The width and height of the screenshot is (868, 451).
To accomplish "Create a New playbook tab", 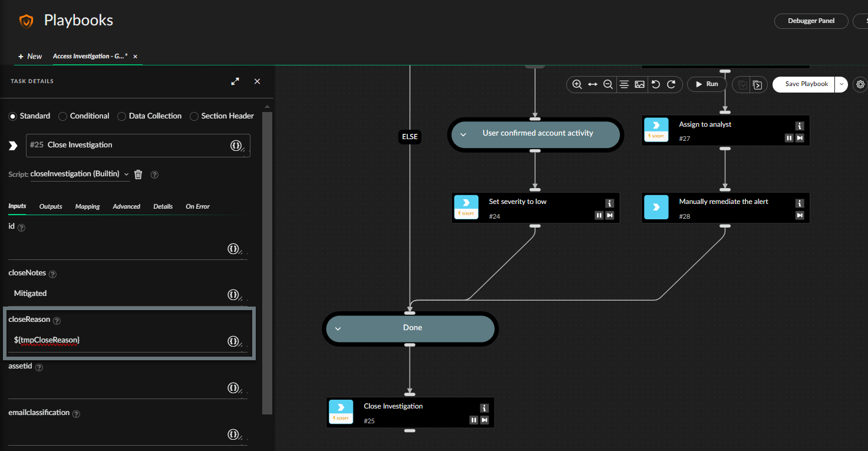I will click(x=30, y=57).
